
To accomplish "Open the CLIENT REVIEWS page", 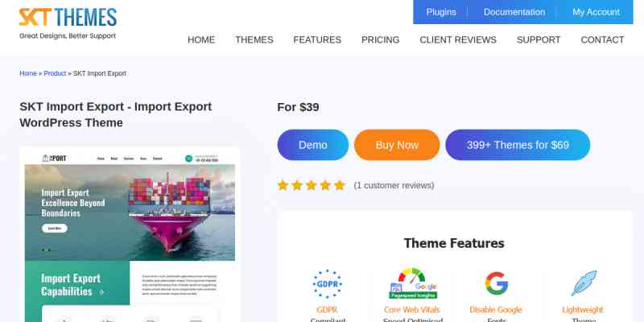I will coord(458,39).
